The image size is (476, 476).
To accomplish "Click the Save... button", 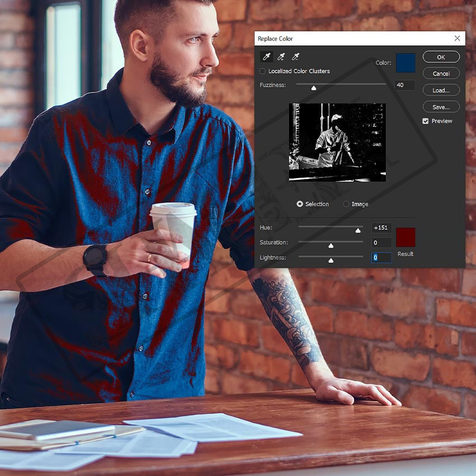I will (x=441, y=107).
